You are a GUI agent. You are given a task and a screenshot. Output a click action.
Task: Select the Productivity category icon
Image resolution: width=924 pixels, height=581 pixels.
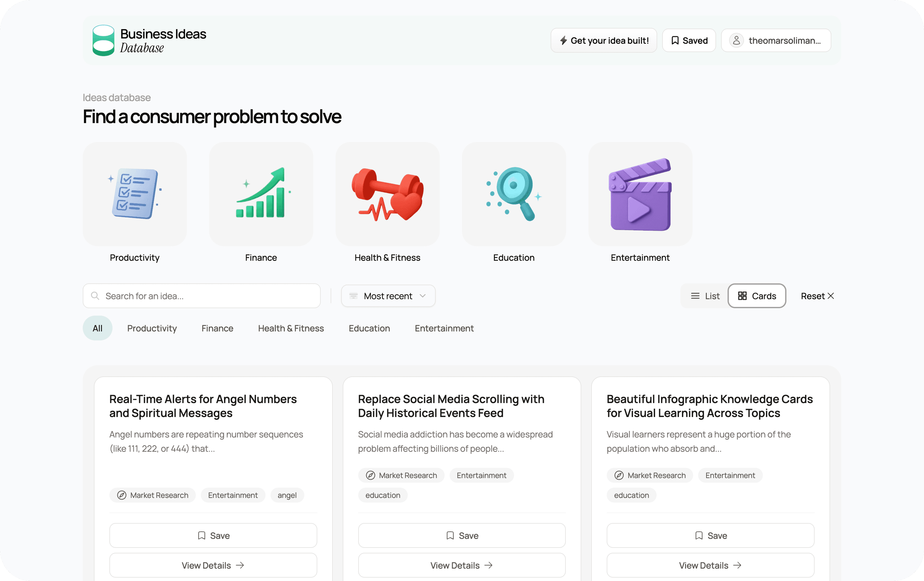pos(134,194)
